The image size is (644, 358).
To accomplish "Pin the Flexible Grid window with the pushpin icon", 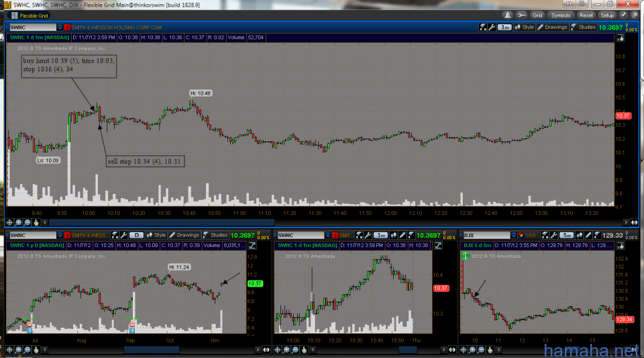I will pyautogui.click(x=623, y=15).
